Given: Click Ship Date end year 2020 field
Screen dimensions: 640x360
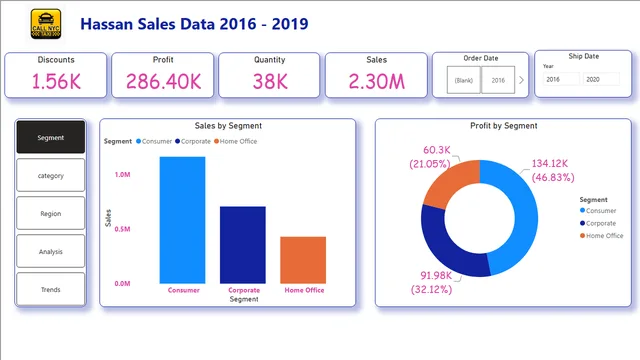Looking at the screenshot, I should pos(601,79).
